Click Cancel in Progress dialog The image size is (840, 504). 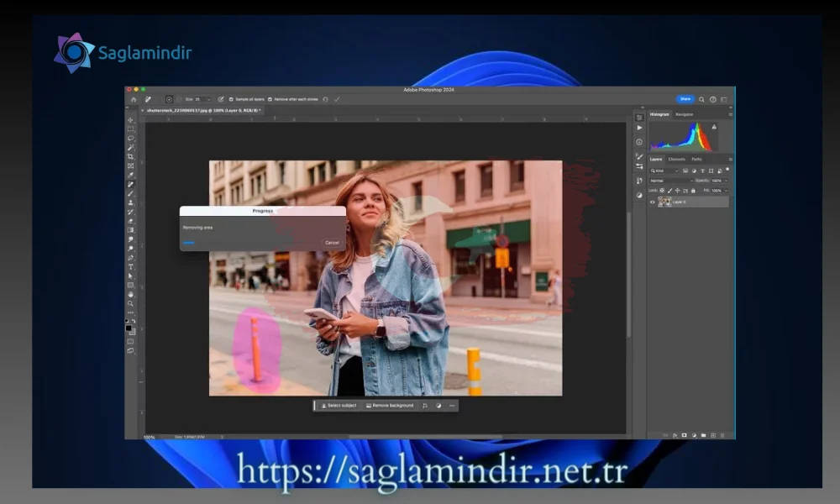tap(332, 243)
